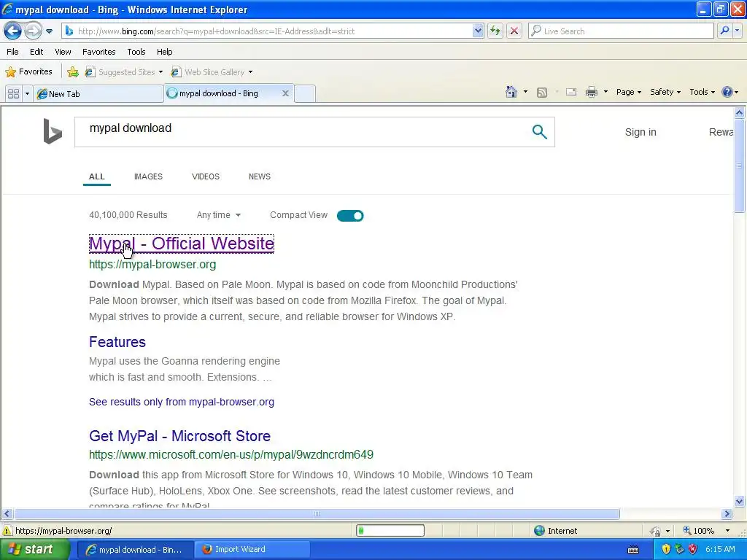This screenshot has height=560, width=747.
Task: Select the ALL results tab
Action: tap(97, 176)
